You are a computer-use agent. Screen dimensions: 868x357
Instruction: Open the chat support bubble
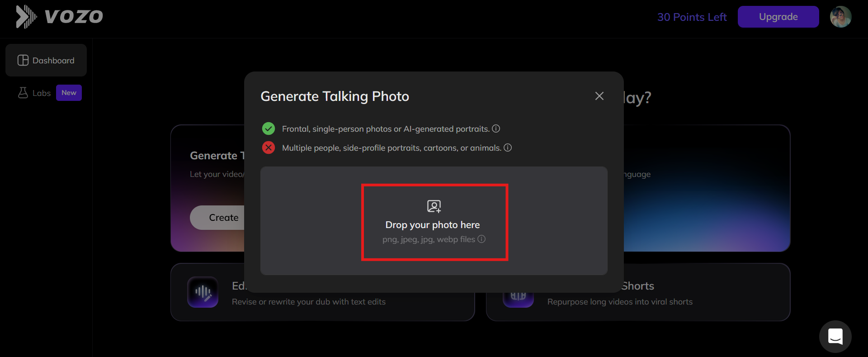point(835,336)
